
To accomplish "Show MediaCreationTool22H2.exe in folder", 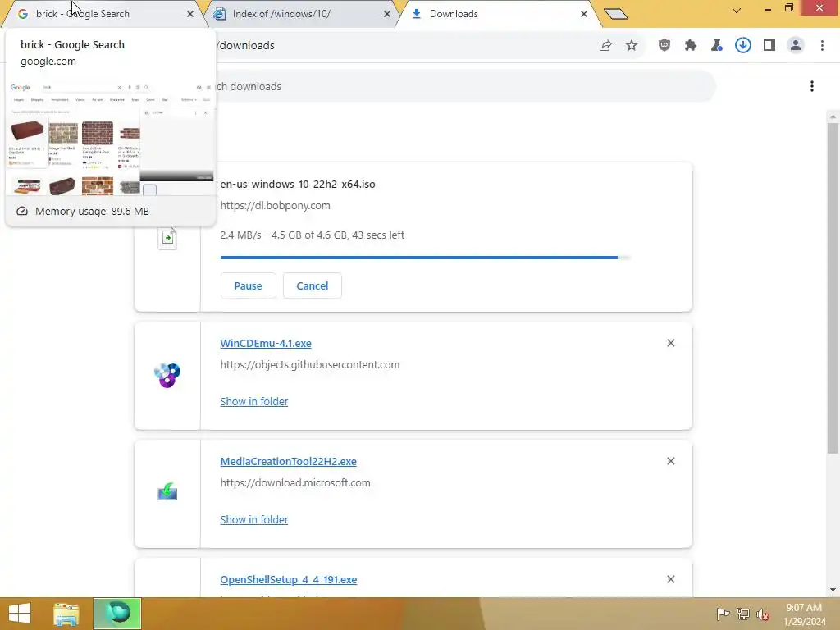I will 254,519.
